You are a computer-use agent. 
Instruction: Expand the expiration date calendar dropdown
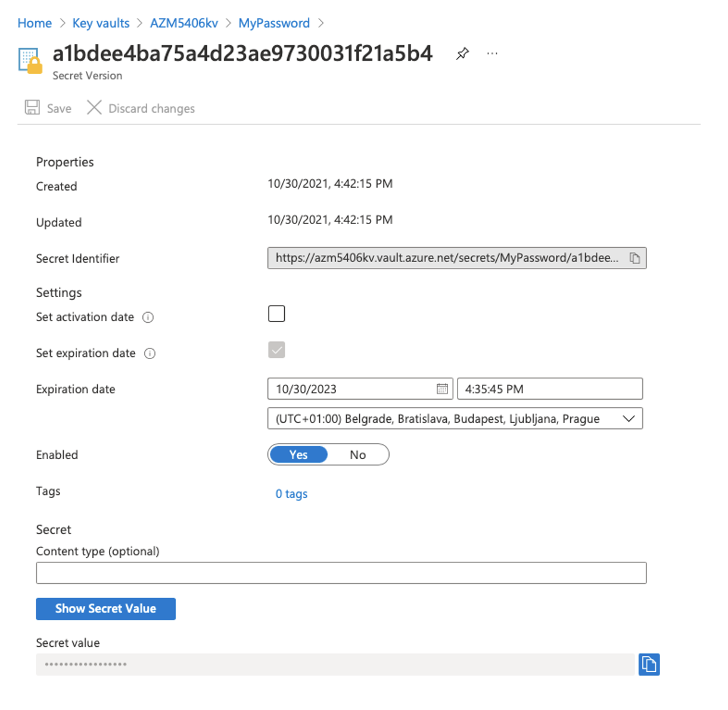click(442, 388)
